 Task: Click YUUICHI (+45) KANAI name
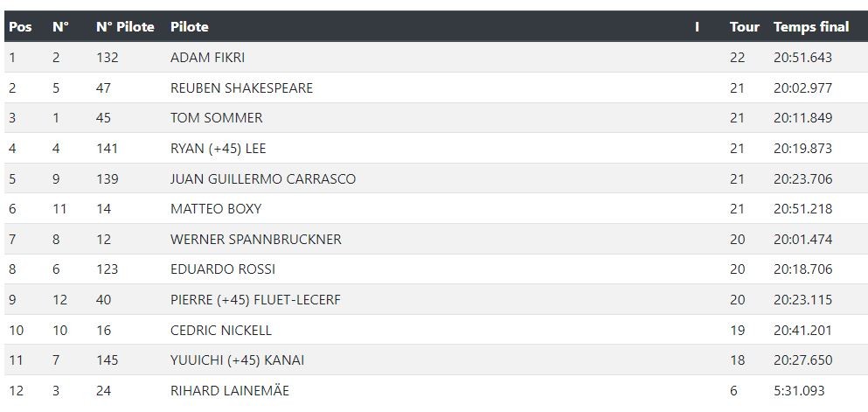click(237, 360)
